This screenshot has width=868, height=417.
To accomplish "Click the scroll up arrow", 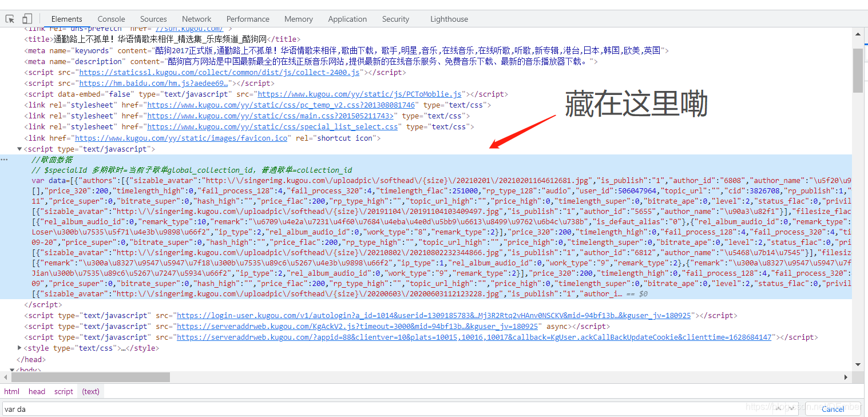I will [x=857, y=34].
